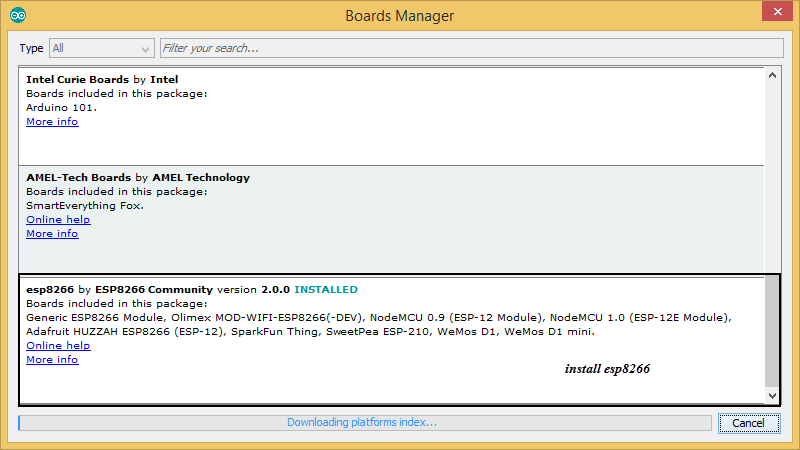Click the SmartEverything Fox board text

pyautogui.click(x=85, y=206)
